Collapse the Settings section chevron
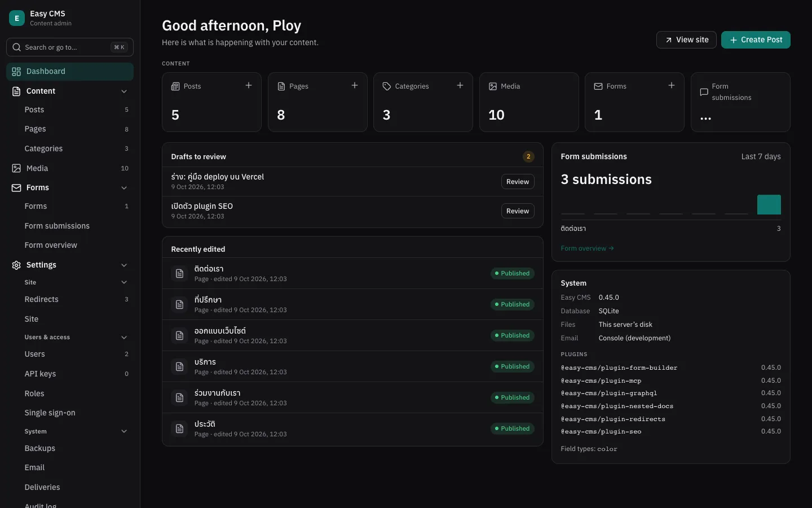812x508 pixels. (x=124, y=265)
